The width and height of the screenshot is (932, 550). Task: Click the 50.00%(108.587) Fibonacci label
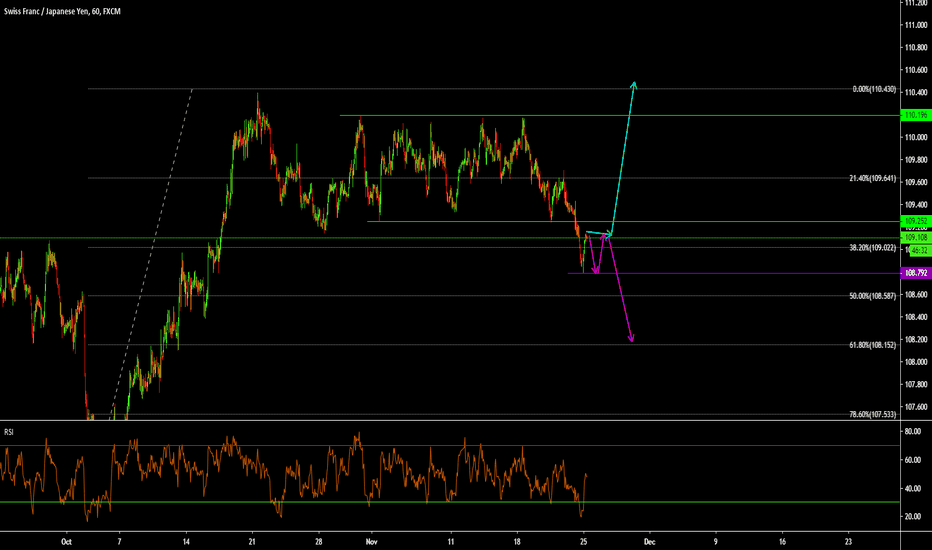click(872, 296)
